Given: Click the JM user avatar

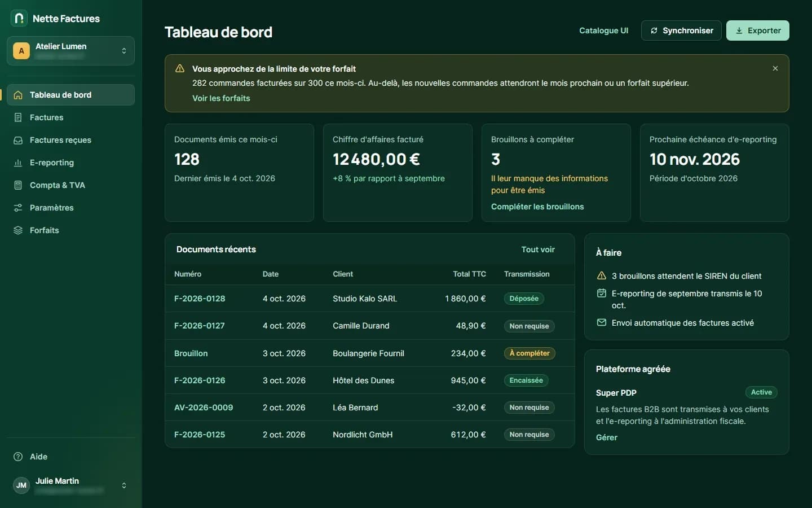Looking at the screenshot, I should click(x=21, y=485).
